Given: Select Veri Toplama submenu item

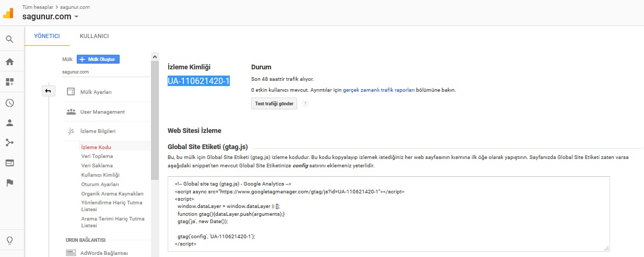Looking at the screenshot, I should pos(97,156).
